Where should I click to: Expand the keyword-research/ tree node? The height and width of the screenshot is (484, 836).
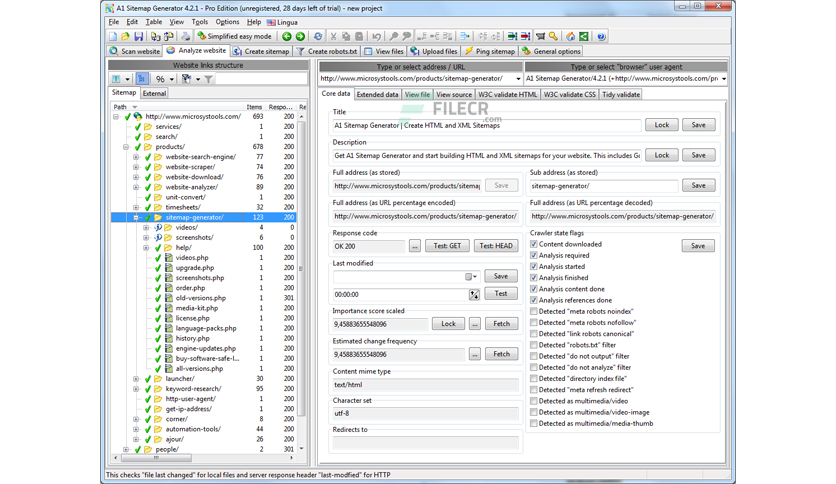[x=136, y=389]
